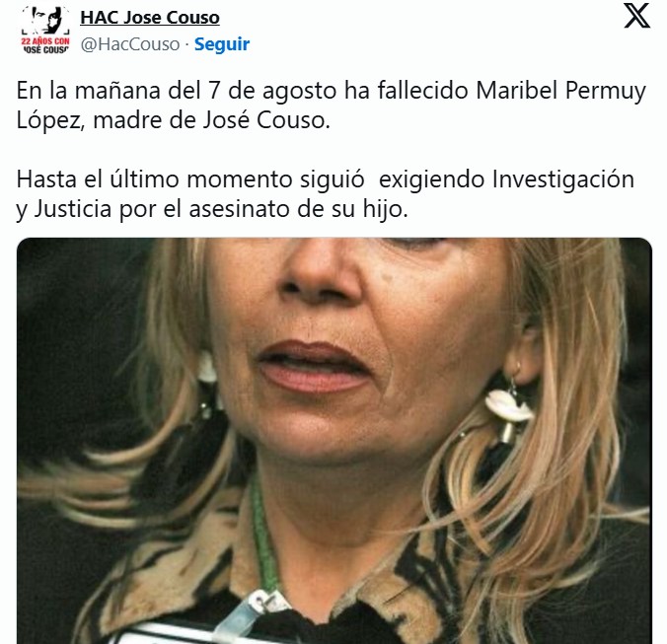
Task: Click the words madre de José Couso
Action: pyautogui.click(x=211, y=120)
